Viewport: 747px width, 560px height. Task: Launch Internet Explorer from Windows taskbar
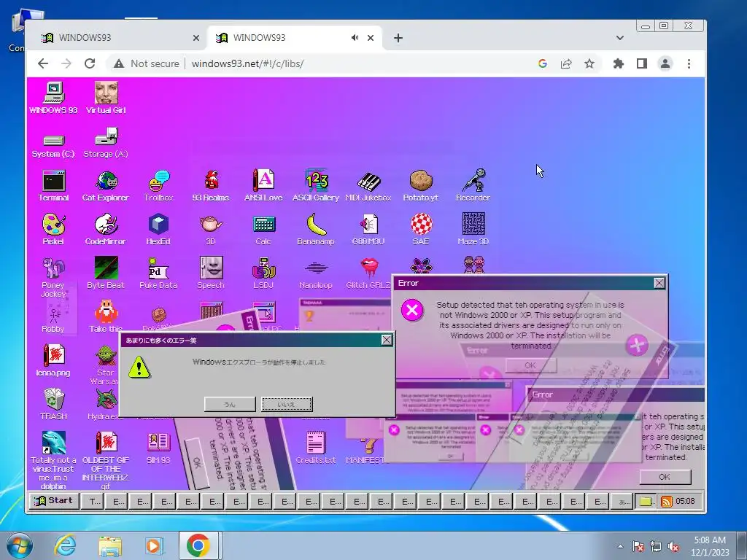pos(65,545)
